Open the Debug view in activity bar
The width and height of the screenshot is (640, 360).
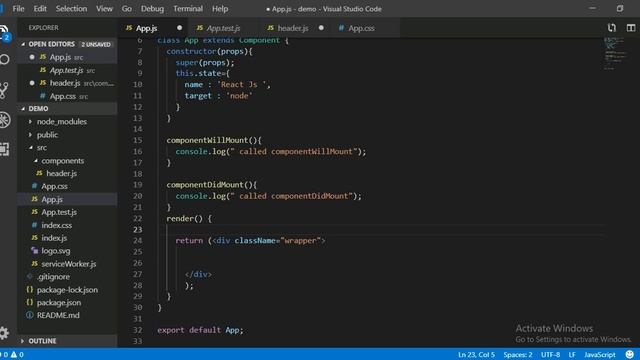point(4,120)
